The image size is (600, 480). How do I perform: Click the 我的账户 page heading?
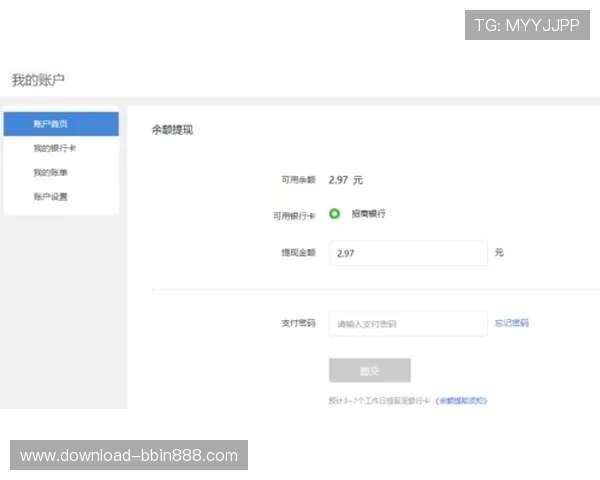tap(38, 80)
